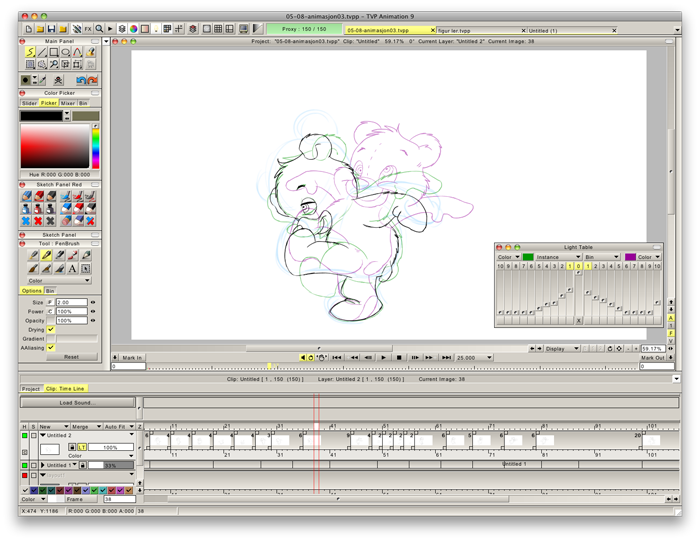Start playback with the play button
This screenshot has height=541, width=700.
tap(383, 358)
